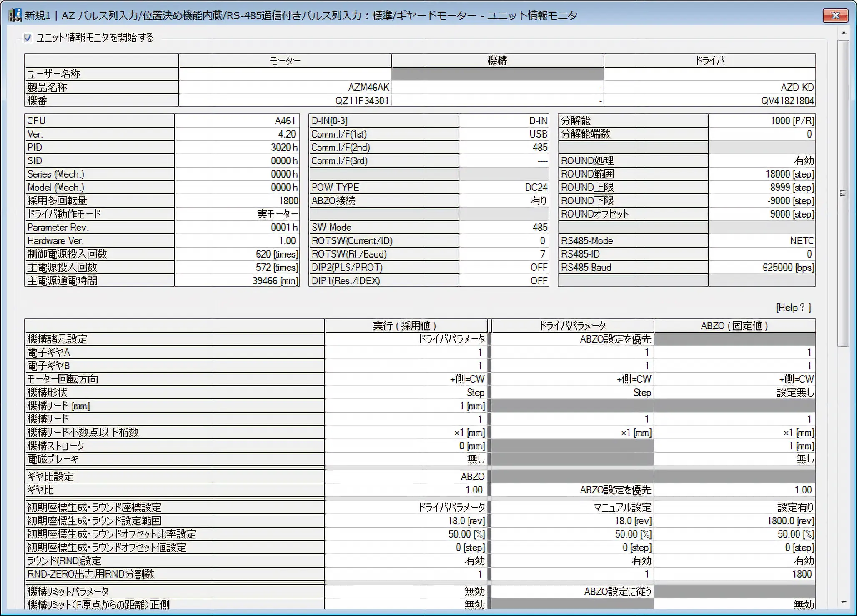Screen dimensions: 857x616
Task: Click 機構形状 ABZO value 設定無し
Action: pos(795,392)
